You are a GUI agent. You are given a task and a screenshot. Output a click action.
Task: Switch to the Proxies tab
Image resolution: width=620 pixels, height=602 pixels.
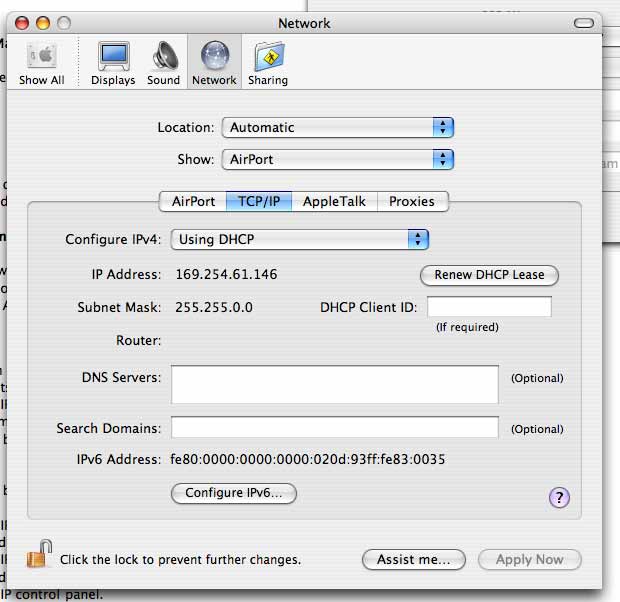pyautogui.click(x=412, y=201)
